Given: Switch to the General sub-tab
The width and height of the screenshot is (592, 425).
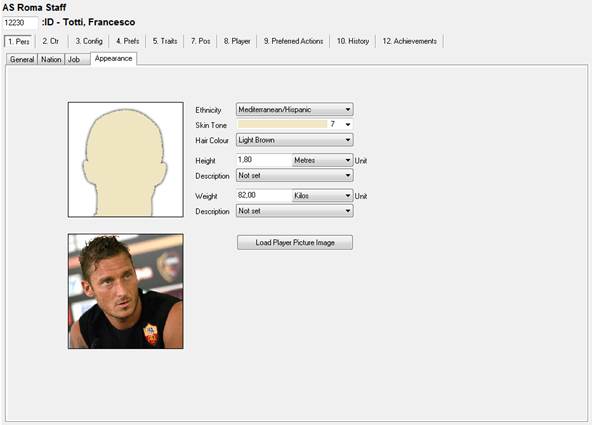Looking at the screenshot, I should click(22, 59).
